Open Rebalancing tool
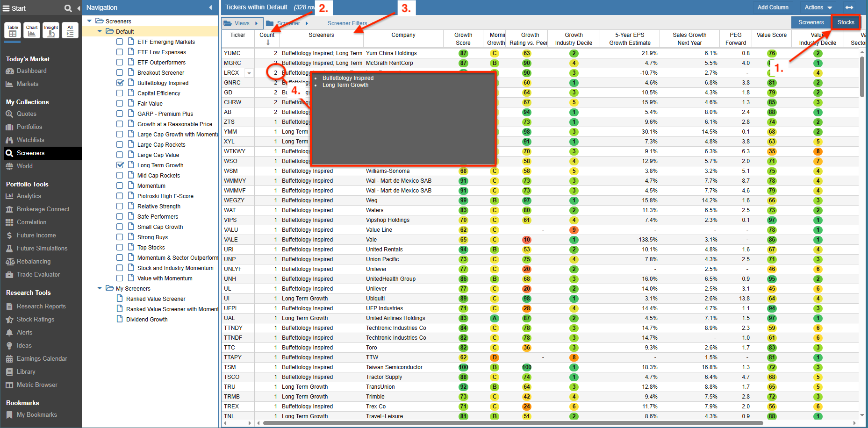The height and width of the screenshot is (428, 868). pos(33,262)
